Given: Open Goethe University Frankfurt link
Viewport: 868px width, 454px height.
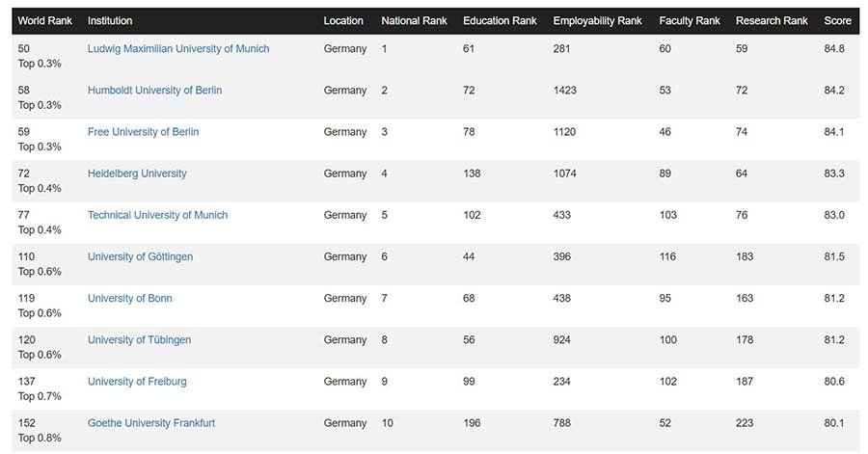Looking at the screenshot, I should pyautogui.click(x=151, y=422).
